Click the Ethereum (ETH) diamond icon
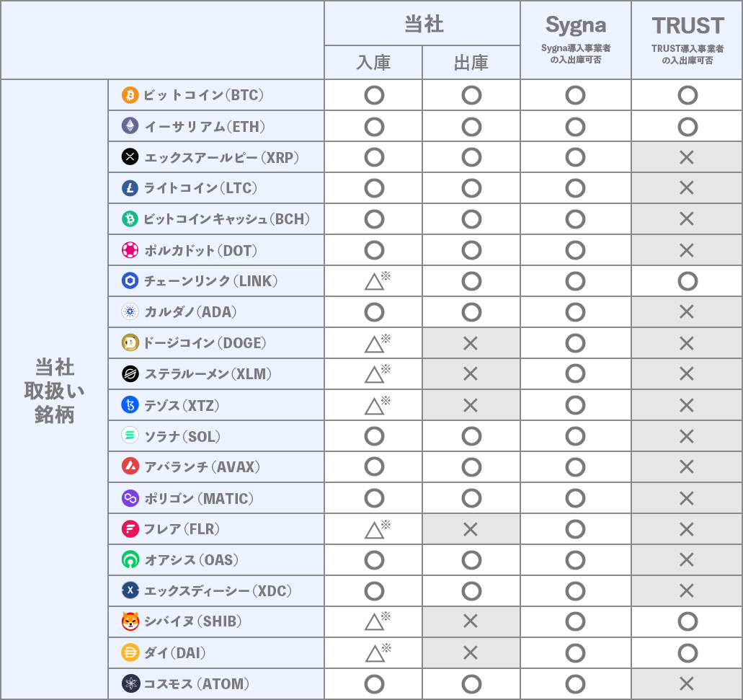This screenshot has height=700, width=743. point(130,125)
